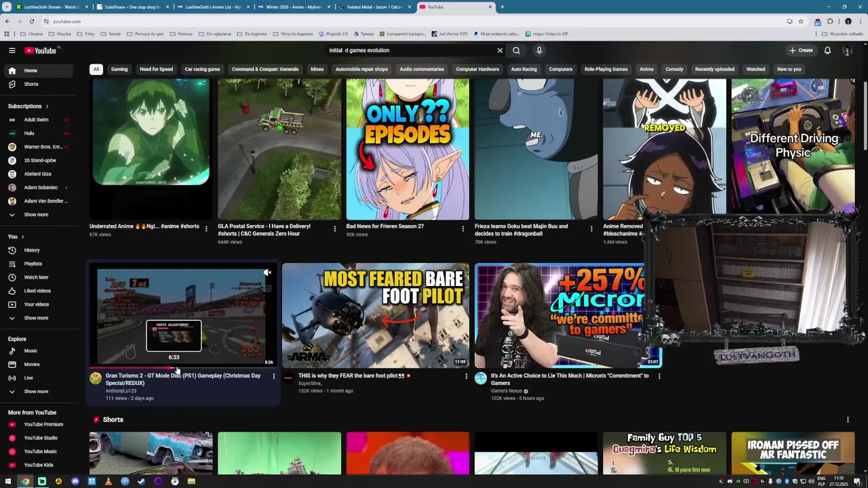868x488 pixels.
Task: Start voice search with the microphone icon
Action: click(x=539, y=50)
